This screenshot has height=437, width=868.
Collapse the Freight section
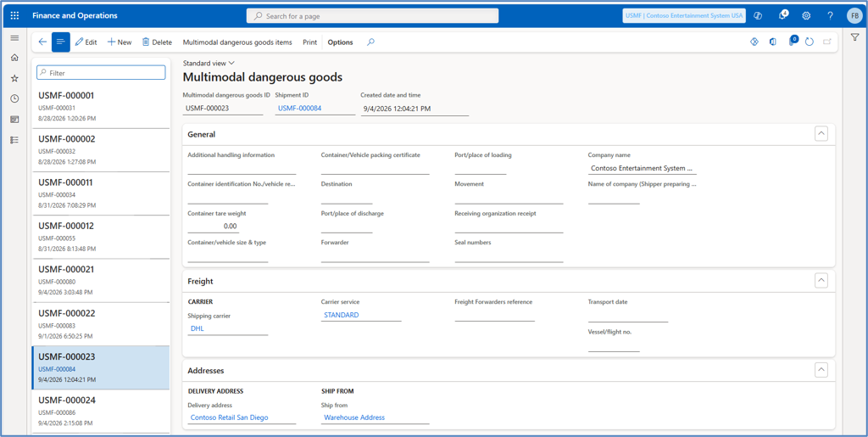click(821, 281)
